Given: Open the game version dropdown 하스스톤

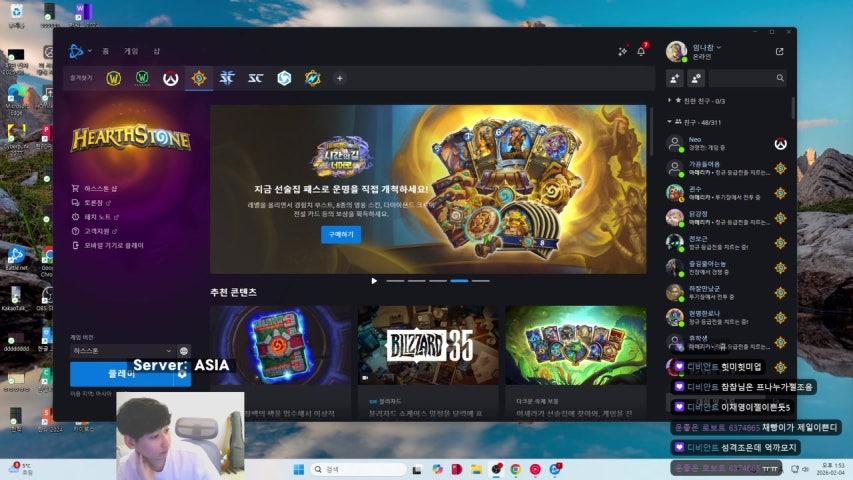Looking at the screenshot, I should pyautogui.click(x=122, y=351).
